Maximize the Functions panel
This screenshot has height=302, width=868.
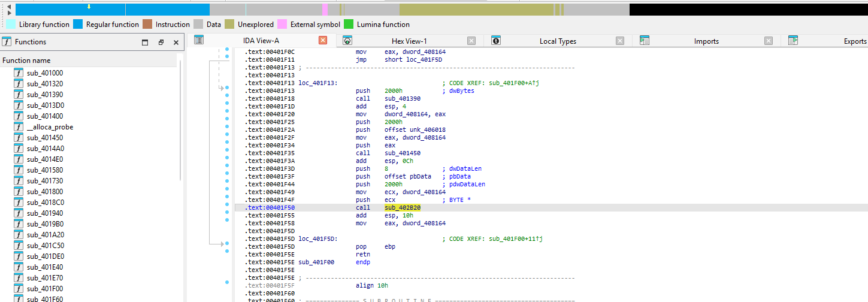click(145, 43)
